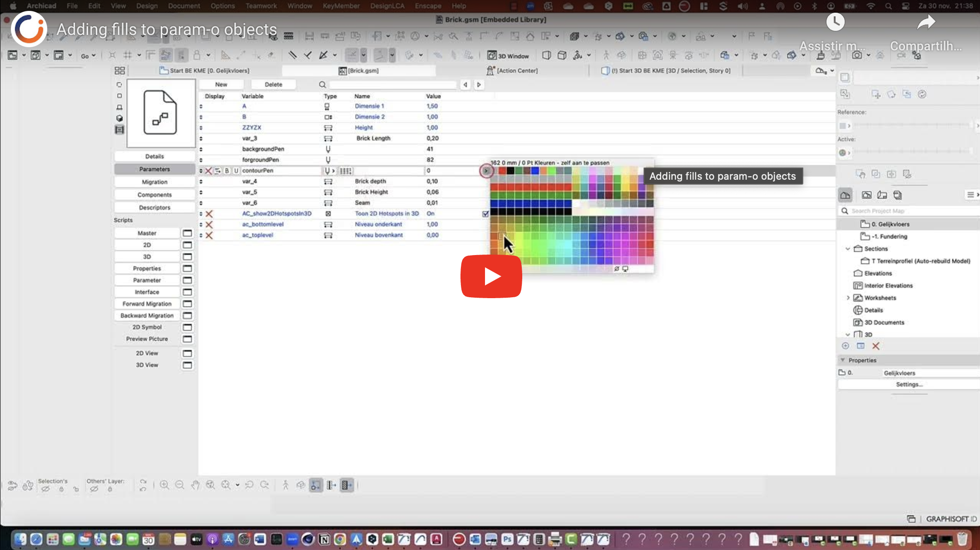
Task: Click the New button above the parameter list
Action: tap(221, 84)
